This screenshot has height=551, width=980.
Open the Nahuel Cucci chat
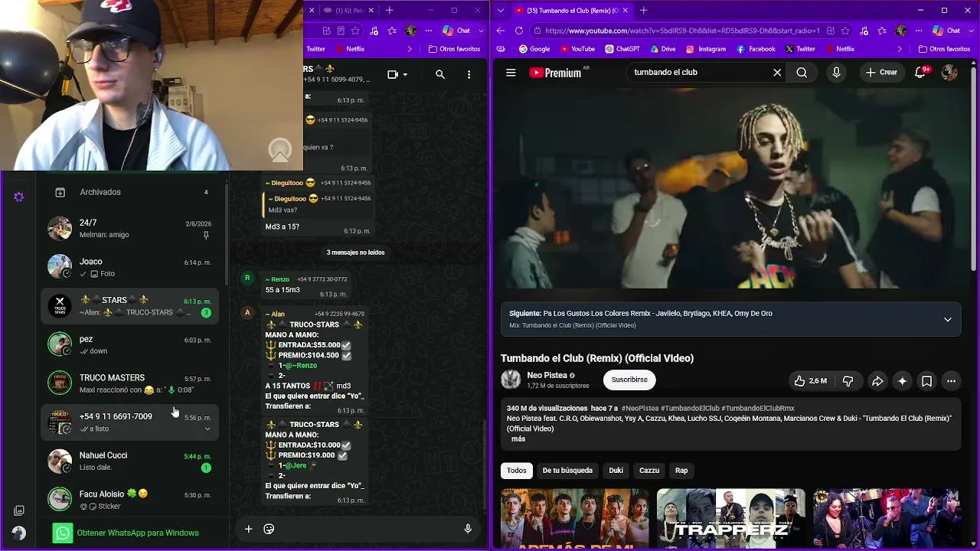click(130, 461)
